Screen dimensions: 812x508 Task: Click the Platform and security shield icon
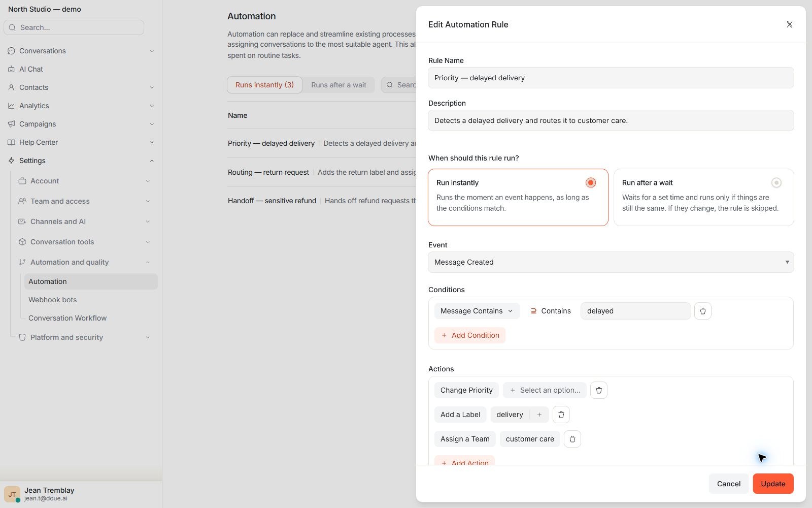[x=22, y=337]
